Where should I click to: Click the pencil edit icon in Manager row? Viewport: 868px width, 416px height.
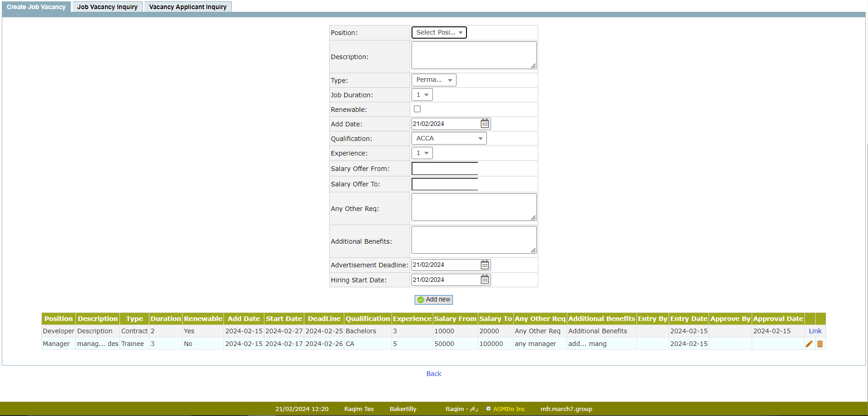pyautogui.click(x=809, y=344)
